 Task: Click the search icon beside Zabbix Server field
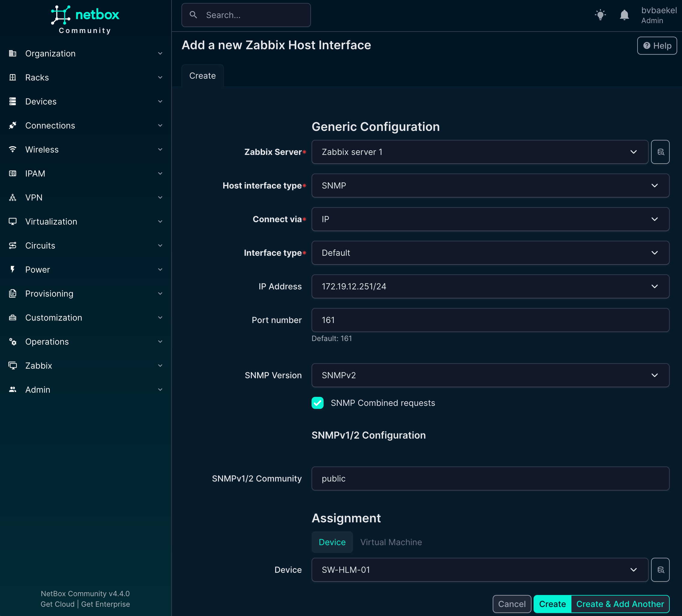coord(660,152)
